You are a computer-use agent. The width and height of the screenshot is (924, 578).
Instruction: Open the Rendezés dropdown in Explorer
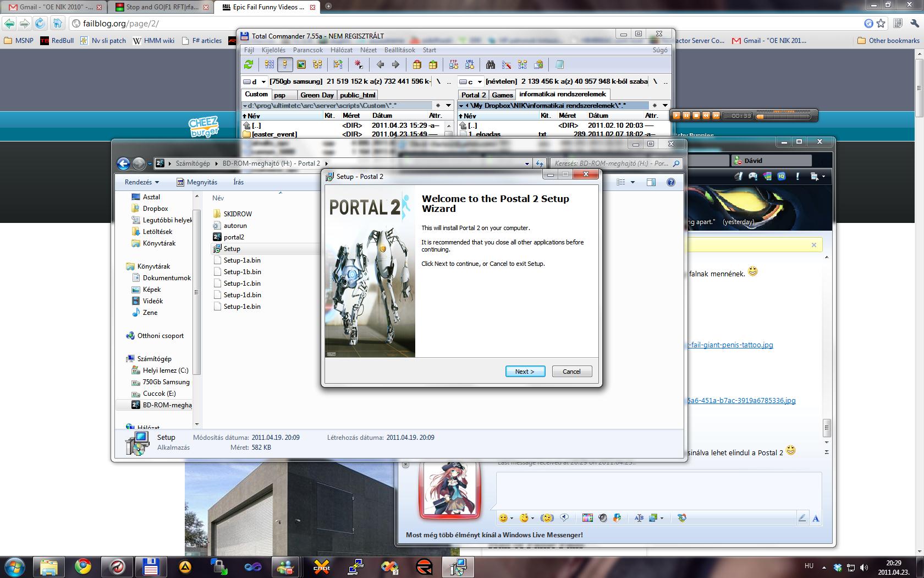click(141, 182)
